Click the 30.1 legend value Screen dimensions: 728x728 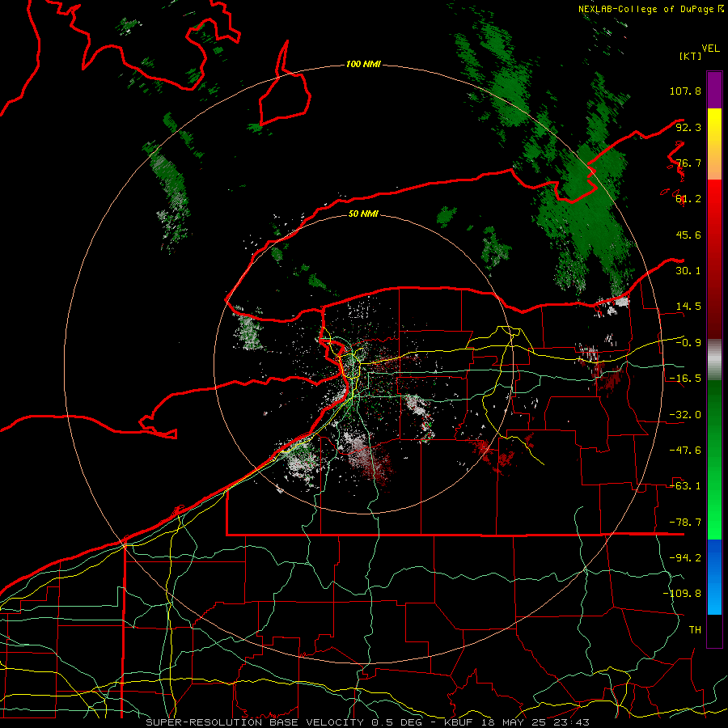click(688, 271)
